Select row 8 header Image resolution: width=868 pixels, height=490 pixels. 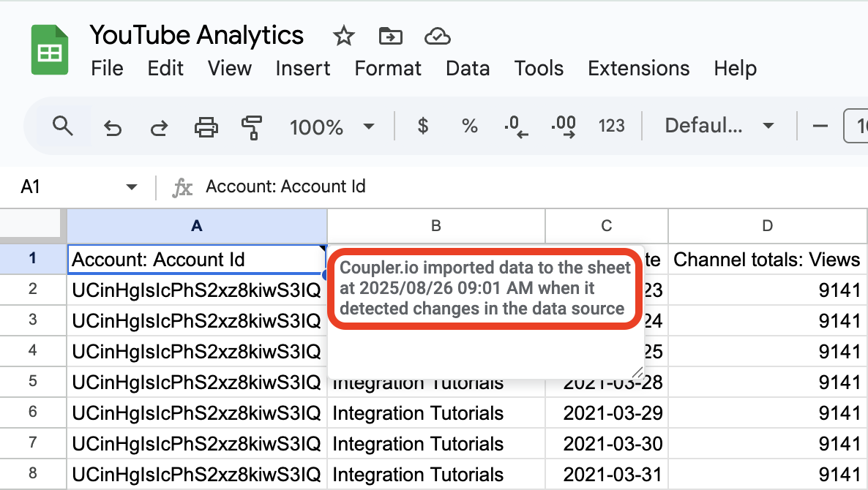pos(33,473)
